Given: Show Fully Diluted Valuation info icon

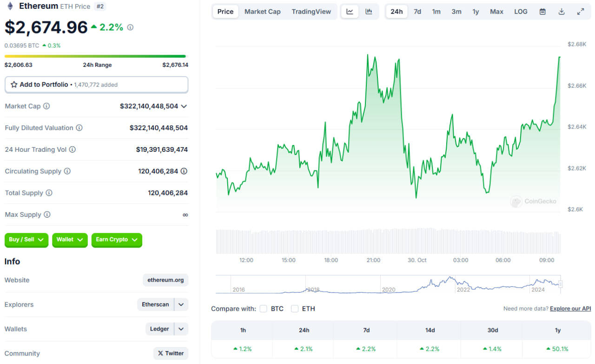Looking at the screenshot, I should click(79, 128).
